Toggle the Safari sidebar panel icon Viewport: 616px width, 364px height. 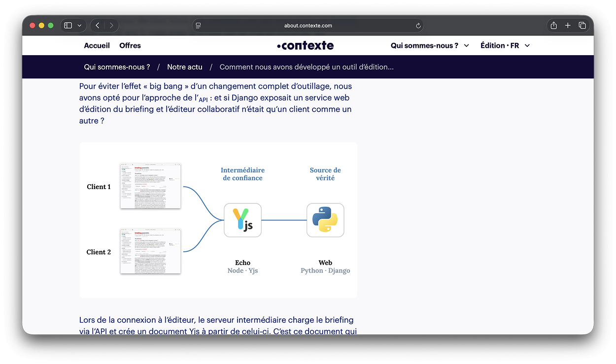coord(68,26)
